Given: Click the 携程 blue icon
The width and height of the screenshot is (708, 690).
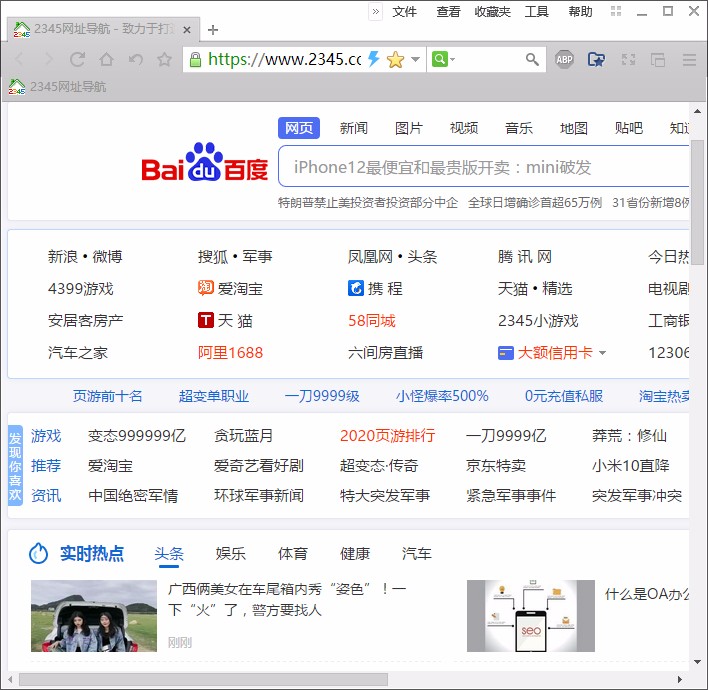Looking at the screenshot, I should (356, 288).
